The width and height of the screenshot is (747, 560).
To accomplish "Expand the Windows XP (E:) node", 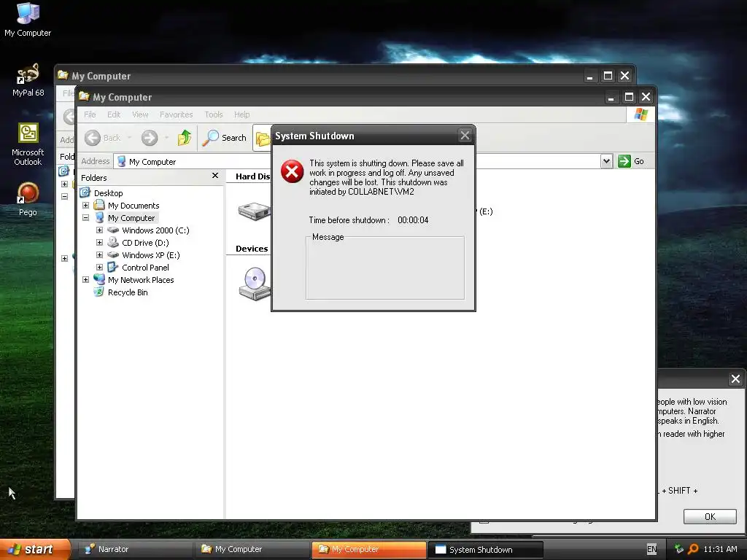I will (x=99, y=254).
